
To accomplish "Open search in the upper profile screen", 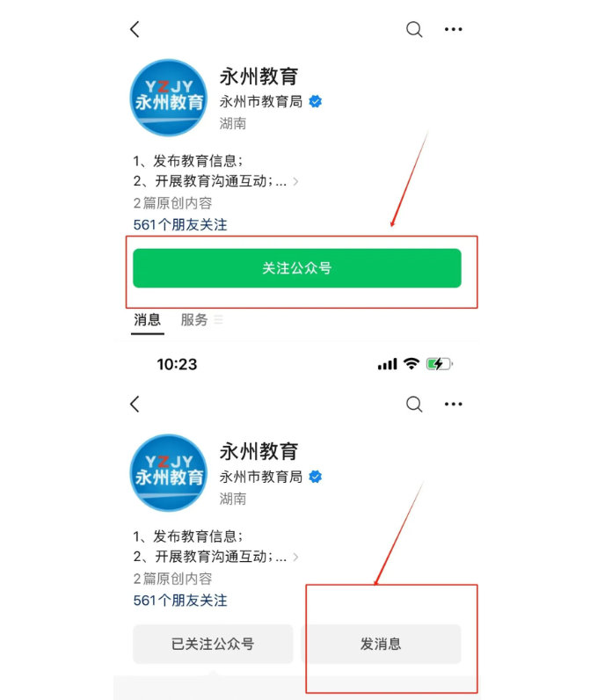I will pos(414,30).
